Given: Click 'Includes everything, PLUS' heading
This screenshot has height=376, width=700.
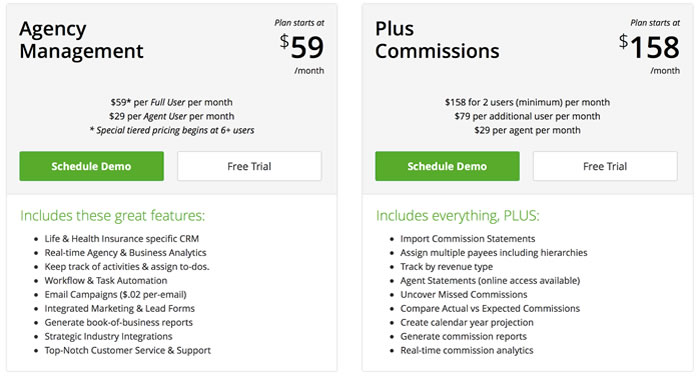Looking at the screenshot, I should tap(458, 216).
